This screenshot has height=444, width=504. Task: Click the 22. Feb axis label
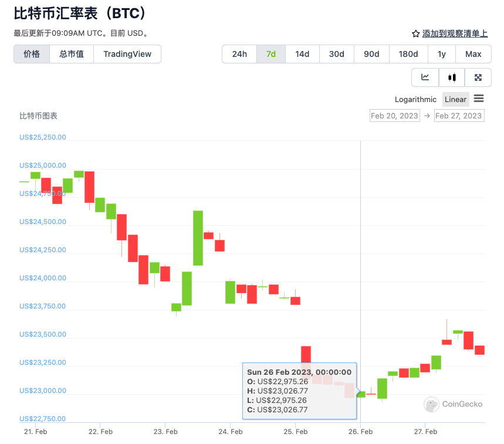(100, 432)
